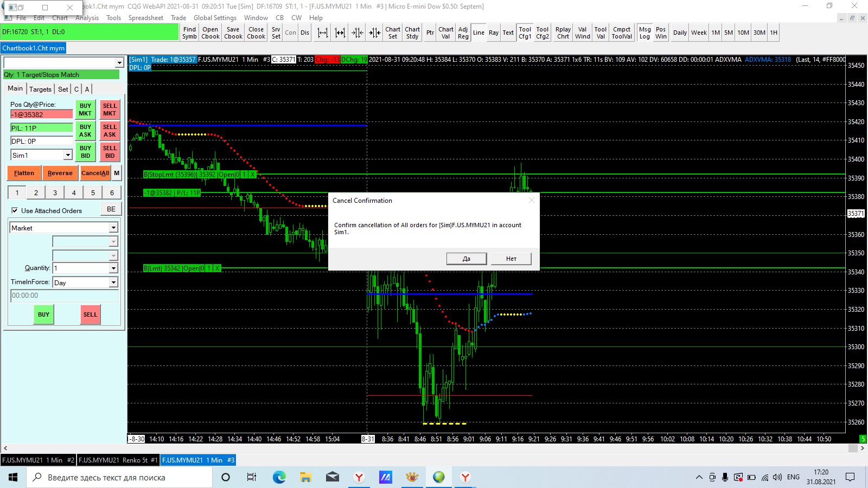Open Chart Set settings

click(393, 33)
